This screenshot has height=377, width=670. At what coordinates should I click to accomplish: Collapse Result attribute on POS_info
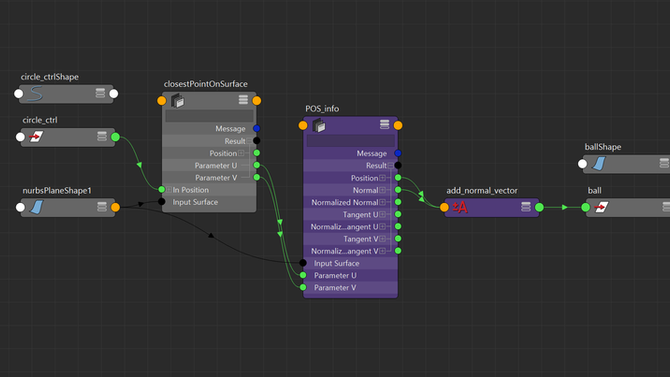391,165
